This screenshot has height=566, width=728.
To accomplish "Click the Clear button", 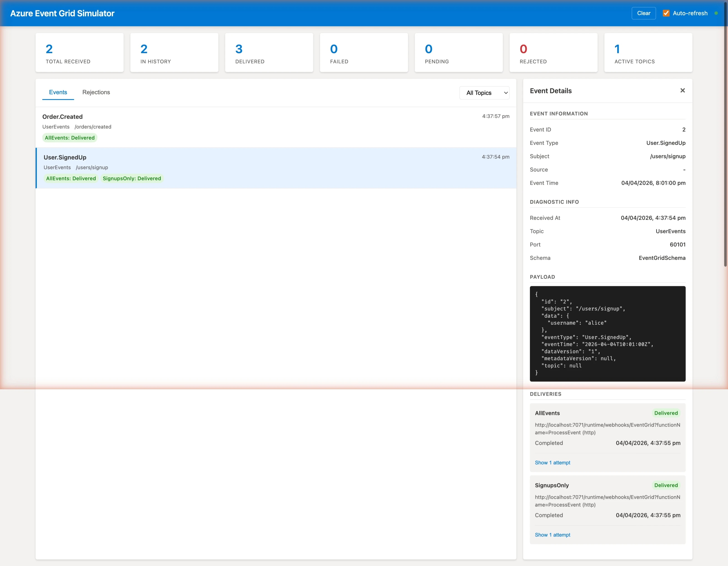I will (643, 13).
